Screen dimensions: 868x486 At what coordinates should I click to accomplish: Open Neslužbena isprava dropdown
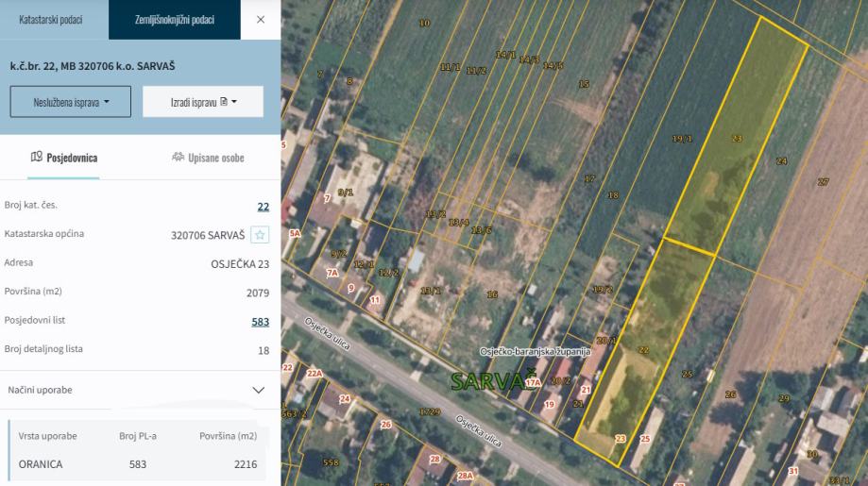[x=71, y=102]
